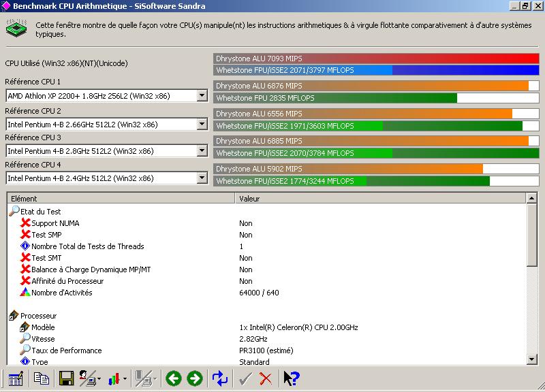Click the window title bar diamond icon
This screenshot has height=392, width=545.
tap(6, 5)
